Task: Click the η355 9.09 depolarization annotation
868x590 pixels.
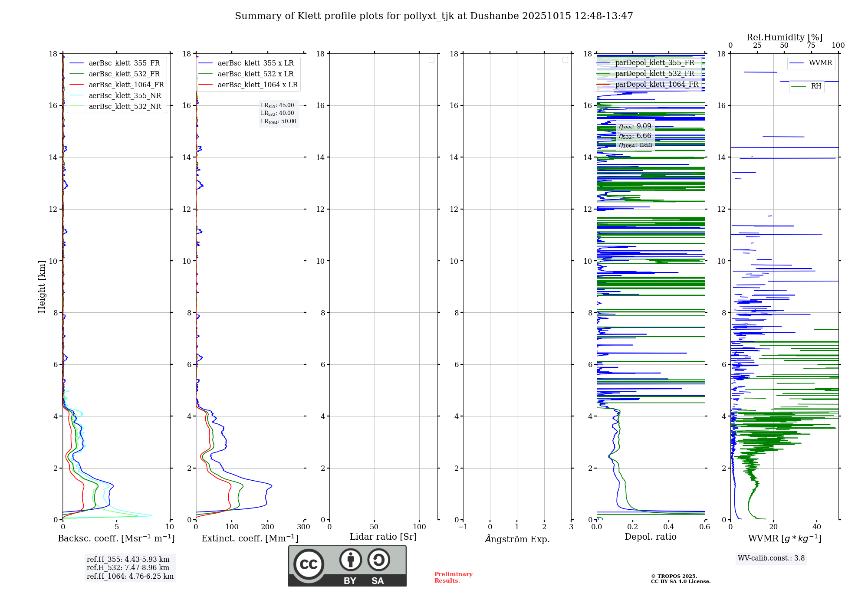Action: coord(635,126)
